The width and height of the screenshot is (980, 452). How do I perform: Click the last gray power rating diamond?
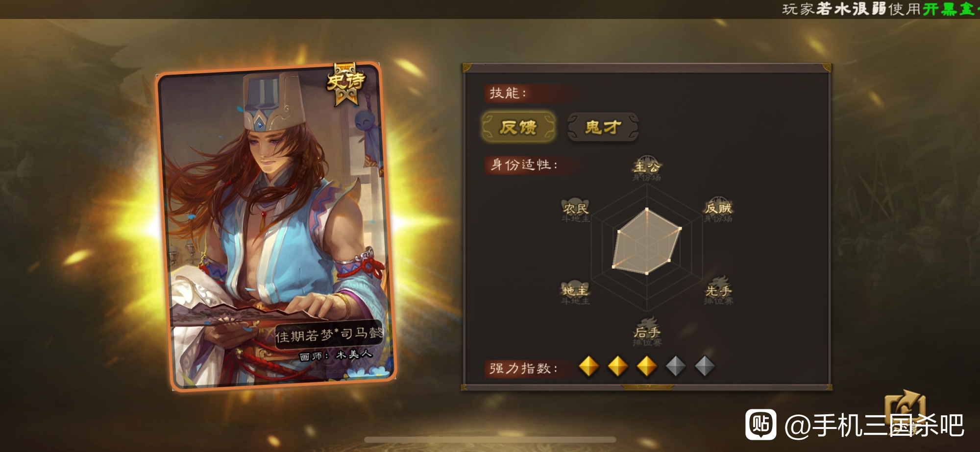point(705,366)
